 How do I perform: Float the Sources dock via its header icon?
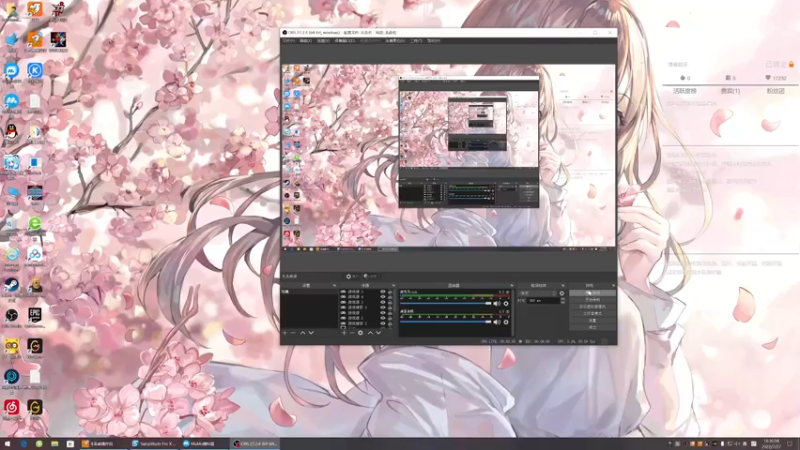click(393, 285)
